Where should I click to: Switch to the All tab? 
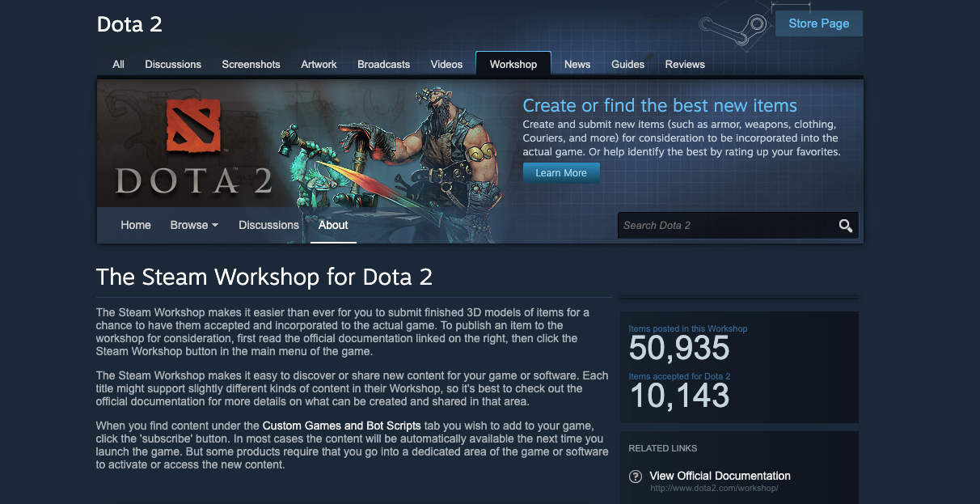[x=119, y=65]
